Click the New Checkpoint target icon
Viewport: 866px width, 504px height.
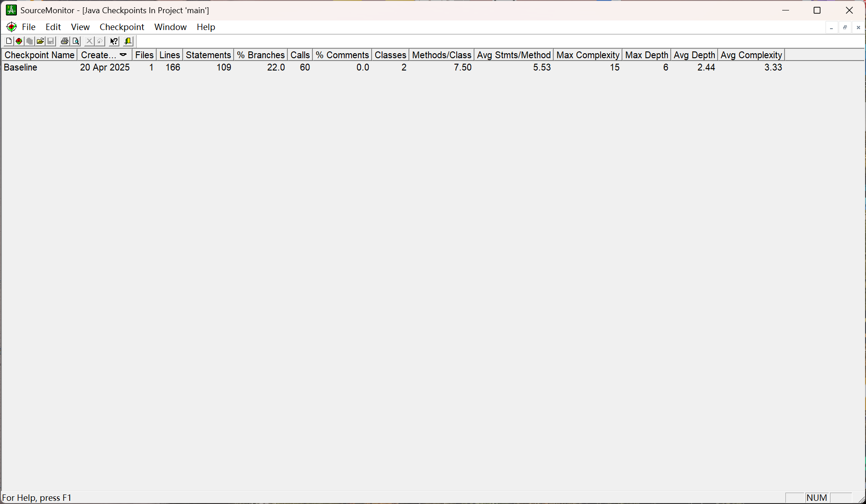point(19,41)
